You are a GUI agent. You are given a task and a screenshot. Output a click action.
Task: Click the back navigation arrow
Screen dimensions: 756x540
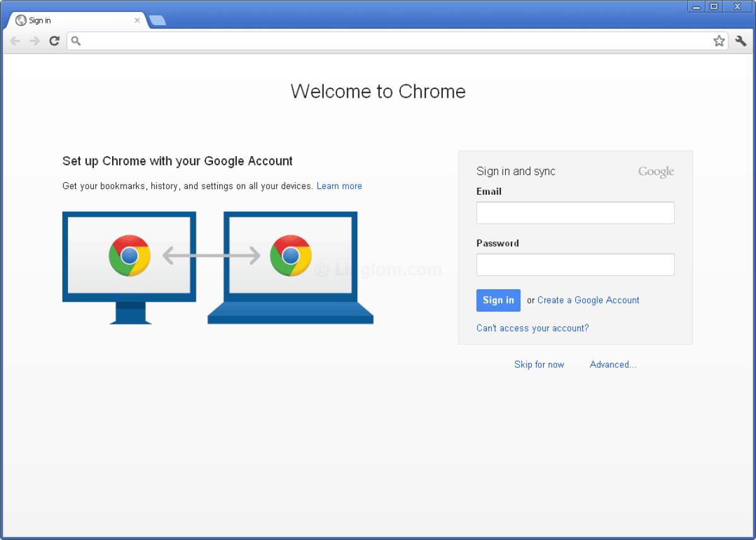(x=14, y=40)
